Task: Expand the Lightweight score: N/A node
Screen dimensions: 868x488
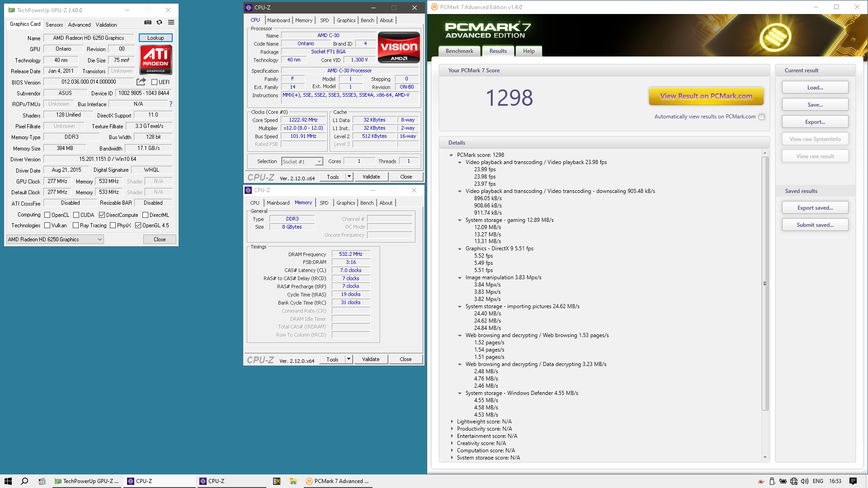Action: click(x=452, y=422)
